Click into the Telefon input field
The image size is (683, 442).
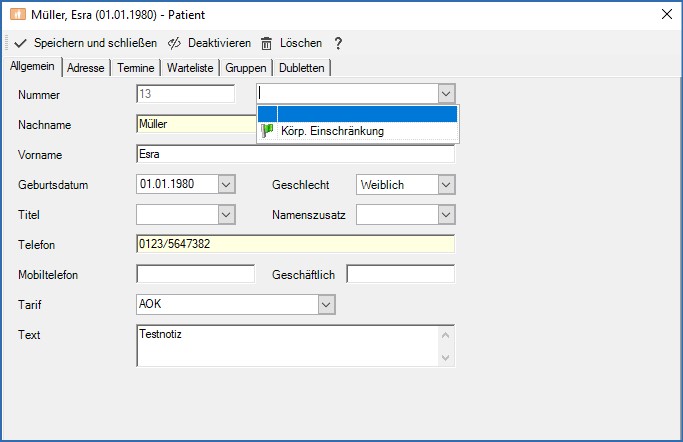[294, 244]
